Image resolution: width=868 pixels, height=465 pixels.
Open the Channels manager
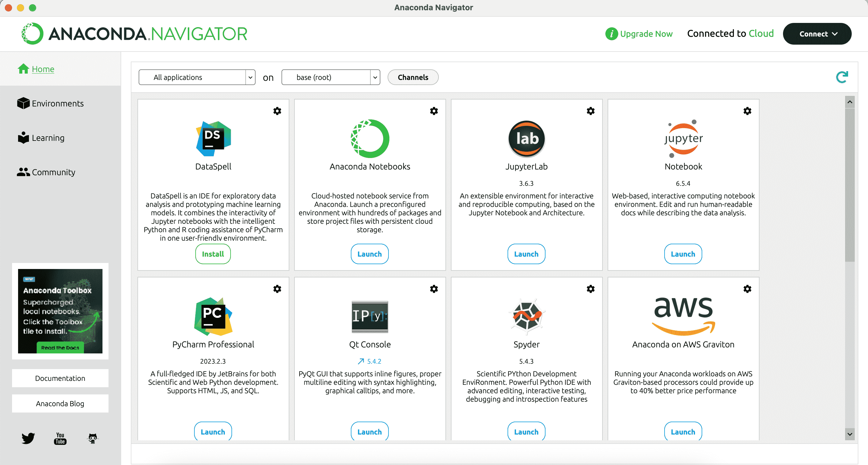(x=413, y=77)
